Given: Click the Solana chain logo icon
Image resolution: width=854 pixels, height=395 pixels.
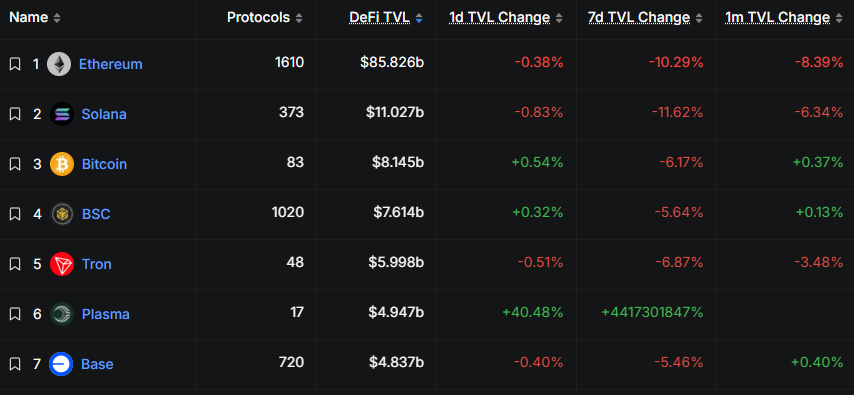Looking at the screenshot, I should pyautogui.click(x=62, y=114).
